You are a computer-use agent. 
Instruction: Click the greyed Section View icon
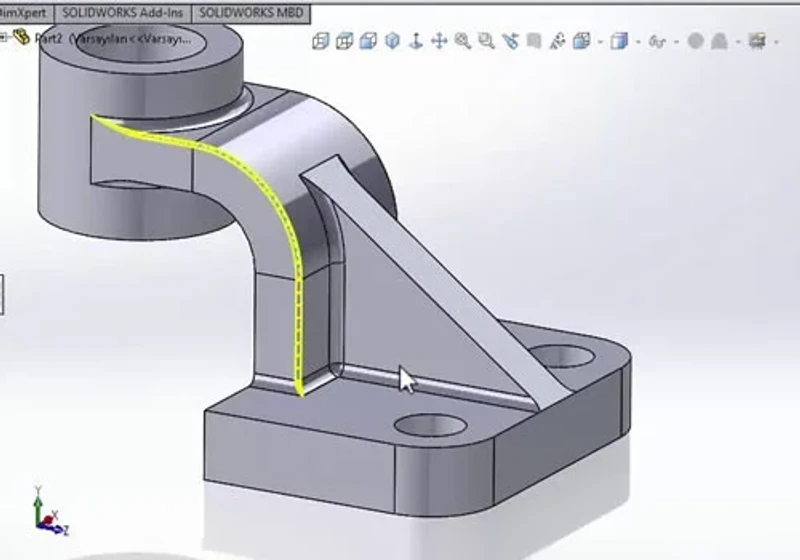534,41
